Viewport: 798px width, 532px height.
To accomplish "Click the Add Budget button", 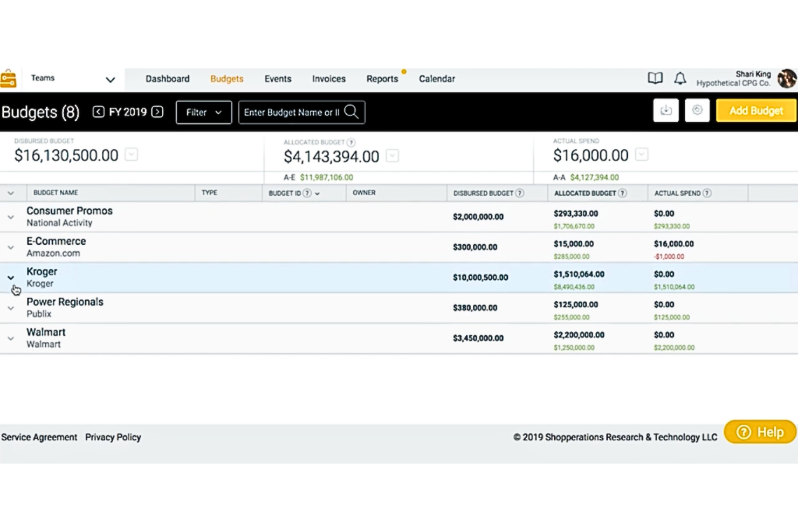I will (756, 110).
